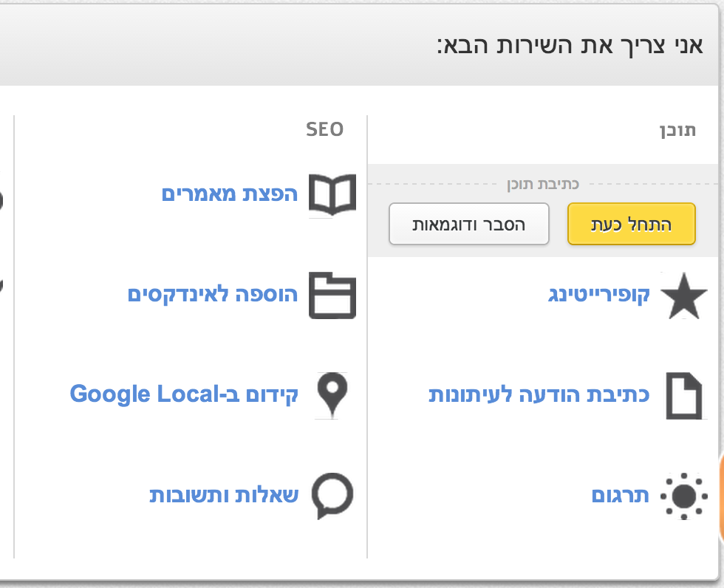724x588 pixels.
Task: Click the כתיבת תוכן section label
Action: click(x=543, y=184)
